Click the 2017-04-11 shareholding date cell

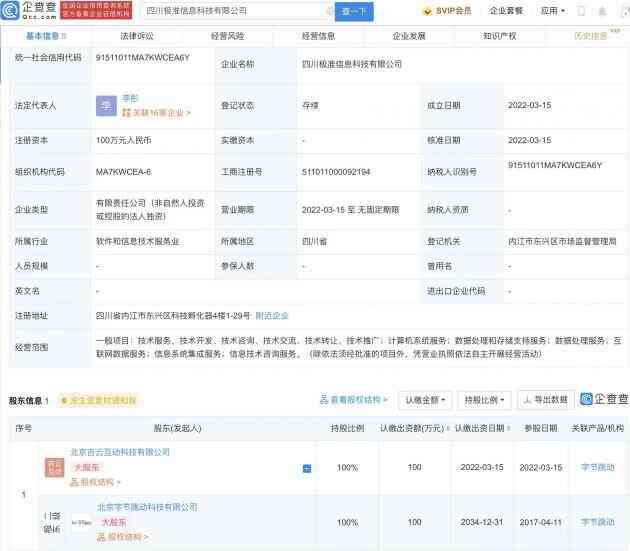pyautogui.click(x=540, y=522)
